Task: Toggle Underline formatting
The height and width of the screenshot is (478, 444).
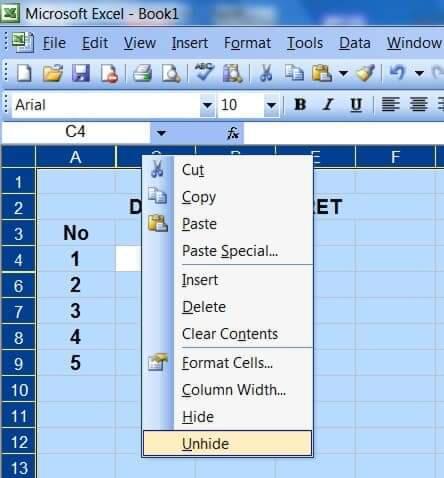Action: tap(356, 105)
